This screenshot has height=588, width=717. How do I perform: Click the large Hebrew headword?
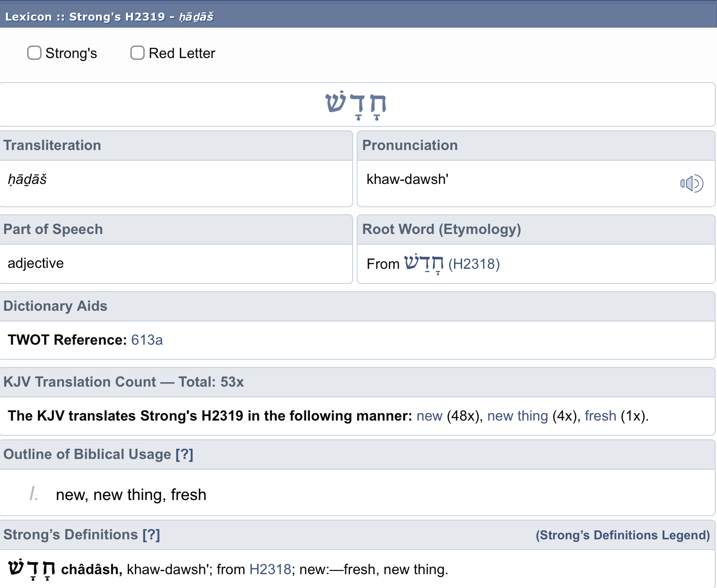tap(356, 105)
